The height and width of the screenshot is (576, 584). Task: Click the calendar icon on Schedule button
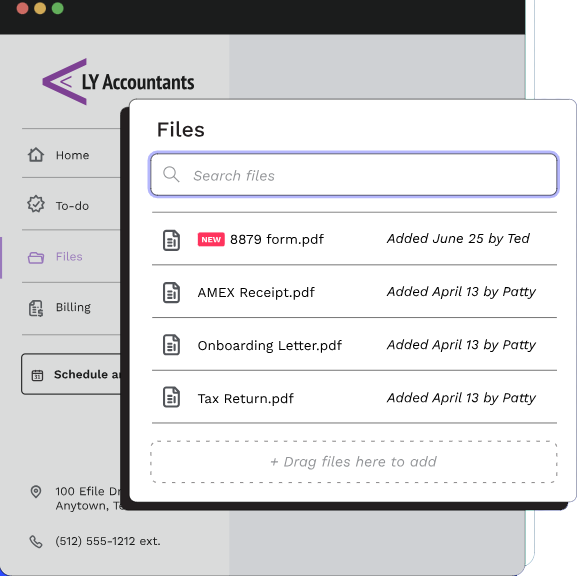(x=37, y=375)
